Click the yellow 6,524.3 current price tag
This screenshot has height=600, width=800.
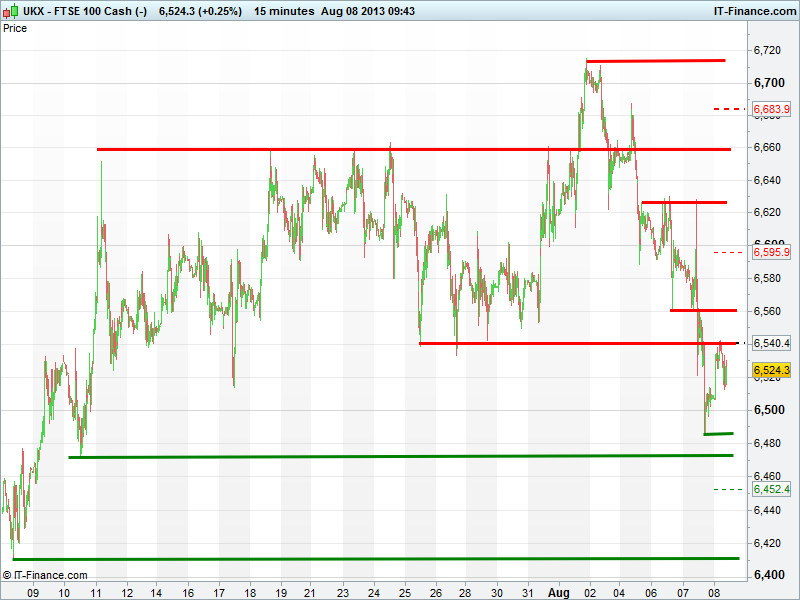click(771, 370)
